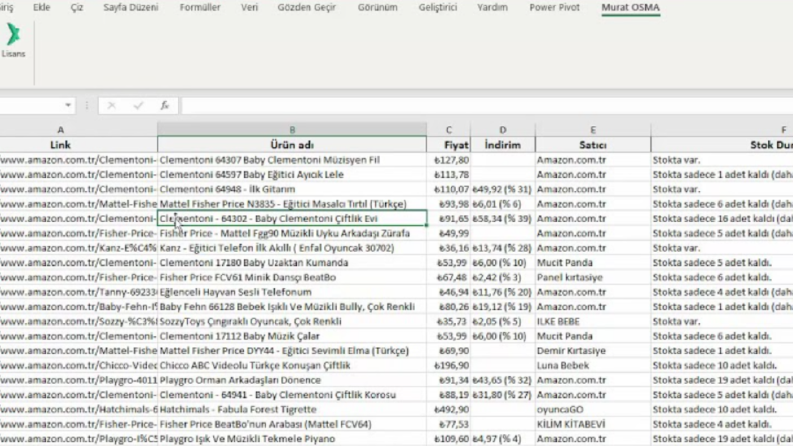The height and width of the screenshot is (446, 793).
Task: Select cell Mattel Fisher Price DYY44 Sevimli Elma
Action: [x=292, y=350]
